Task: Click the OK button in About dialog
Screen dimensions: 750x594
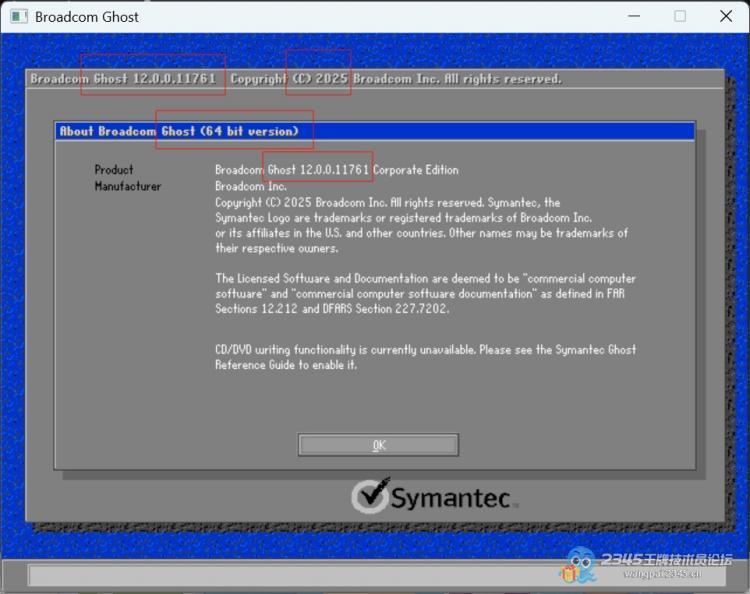Action: 378,445
